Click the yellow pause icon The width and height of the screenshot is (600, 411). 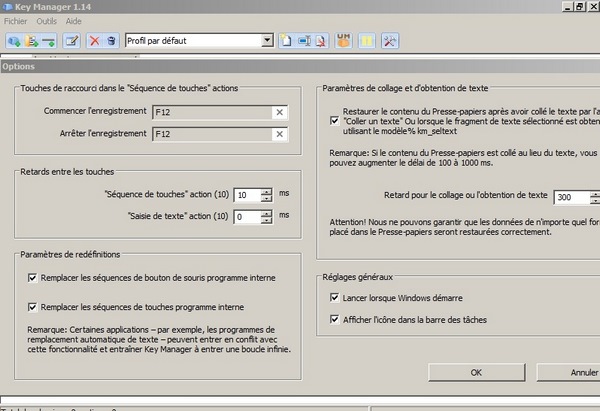(367, 41)
